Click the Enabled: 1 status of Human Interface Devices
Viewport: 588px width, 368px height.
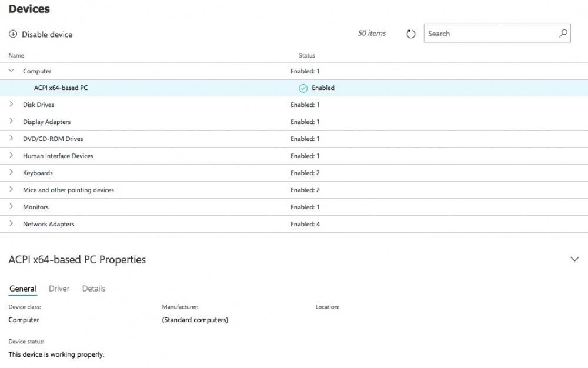[x=305, y=156]
